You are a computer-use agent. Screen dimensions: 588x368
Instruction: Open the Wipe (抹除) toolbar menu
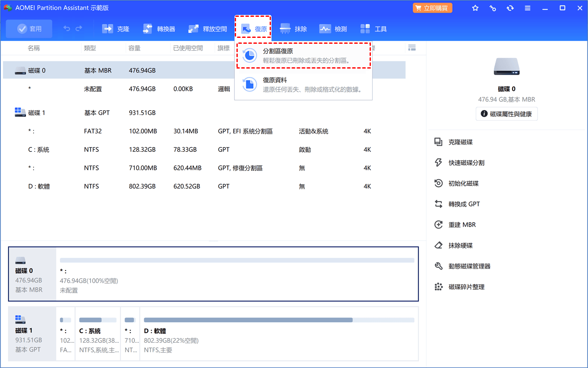[x=293, y=29]
